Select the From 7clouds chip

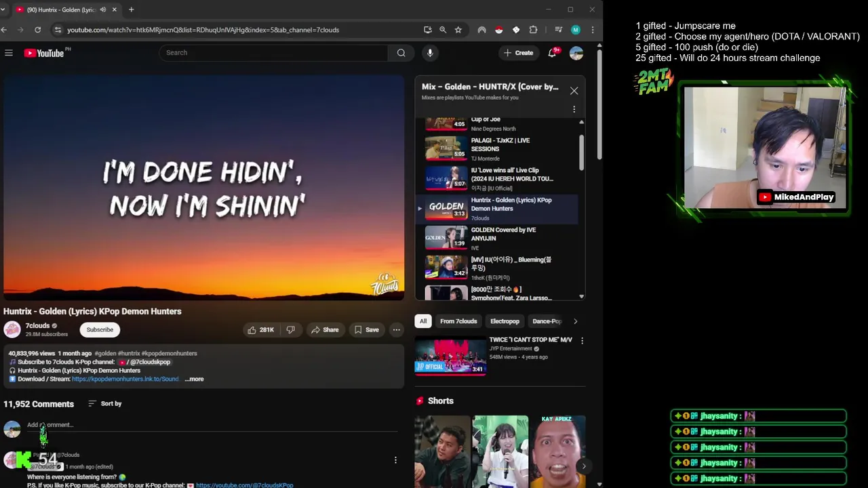click(x=458, y=321)
